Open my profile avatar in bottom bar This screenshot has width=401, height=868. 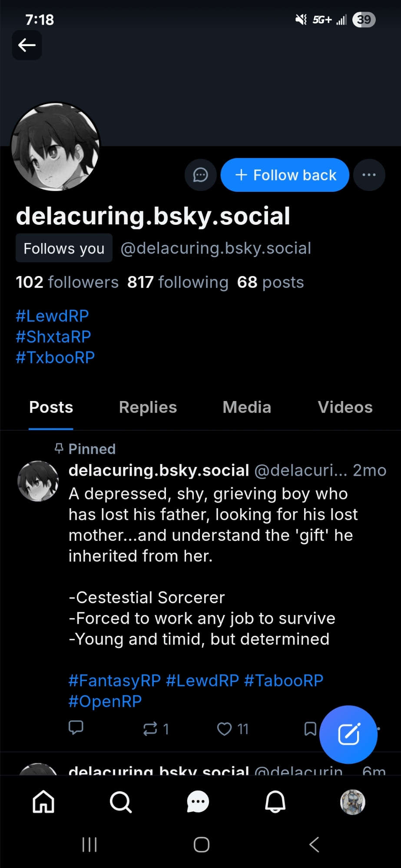[x=352, y=802]
